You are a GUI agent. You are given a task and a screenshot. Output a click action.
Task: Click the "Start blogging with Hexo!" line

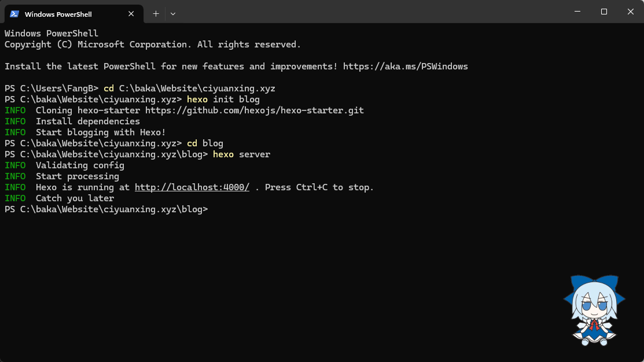pyautogui.click(x=101, y=132)
